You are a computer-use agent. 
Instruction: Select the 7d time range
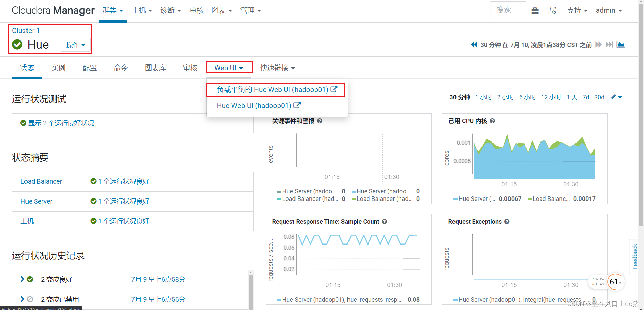[586, 97]
